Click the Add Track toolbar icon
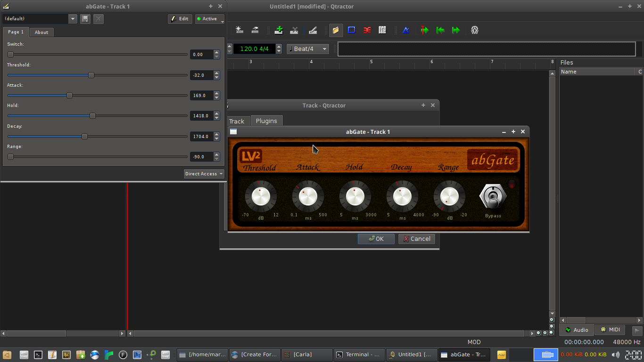Viewport: 644px width, 362px height. pyautogui.click(x=279, y=30)
